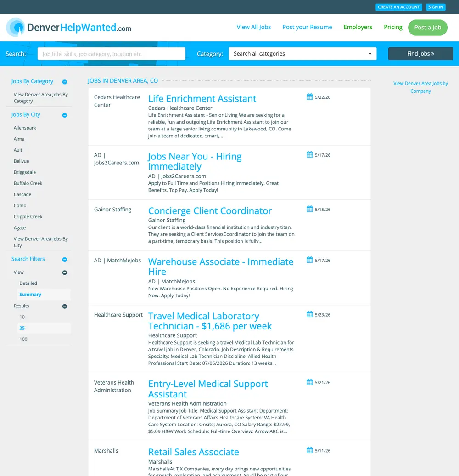
Task: Click 'Gainor Staffing' under Concierge Client Coordinator title
Action: tap(167, 220)
